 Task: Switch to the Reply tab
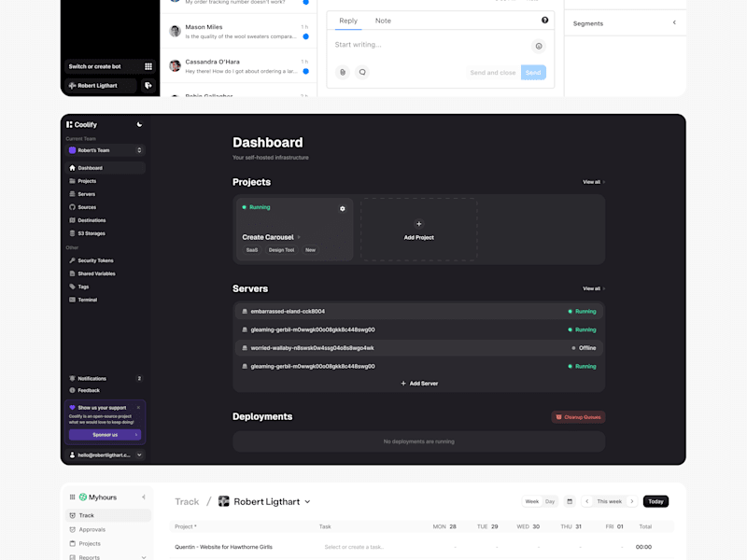click(348, 21)
